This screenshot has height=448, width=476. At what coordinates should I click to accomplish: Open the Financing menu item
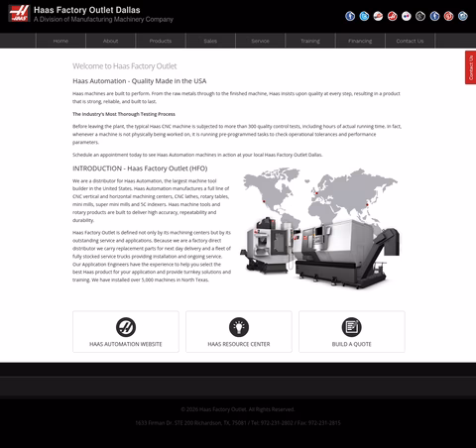pos(360,41)
